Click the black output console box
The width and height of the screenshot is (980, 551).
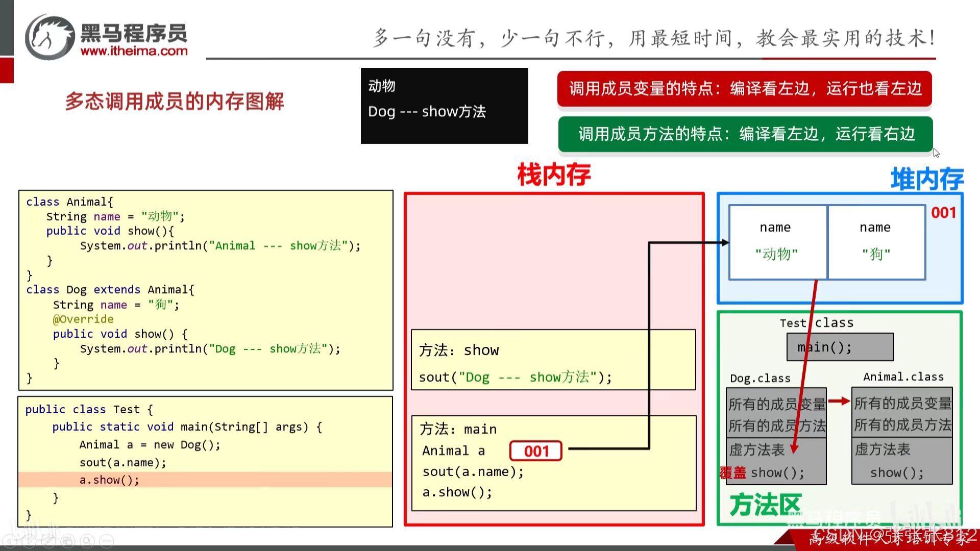[444, 106]
